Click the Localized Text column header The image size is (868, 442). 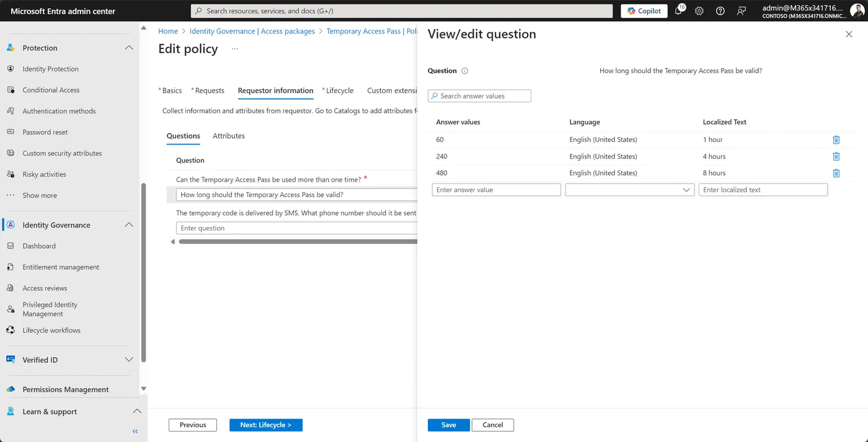click(725, 122)
